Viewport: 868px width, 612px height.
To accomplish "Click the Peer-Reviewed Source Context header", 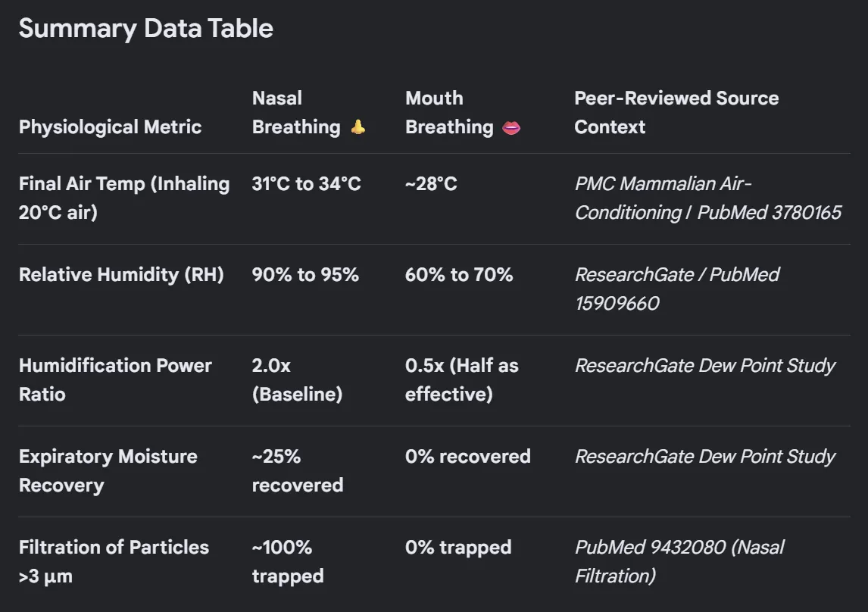I will [x=676, y=112].
